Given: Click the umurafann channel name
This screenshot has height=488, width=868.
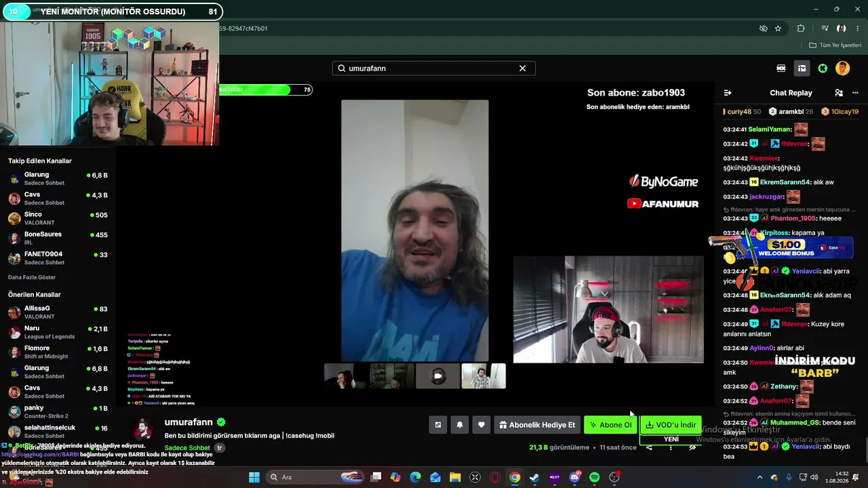Looking at the screenshot, I should pyautogui.click(x=189, y=422).
